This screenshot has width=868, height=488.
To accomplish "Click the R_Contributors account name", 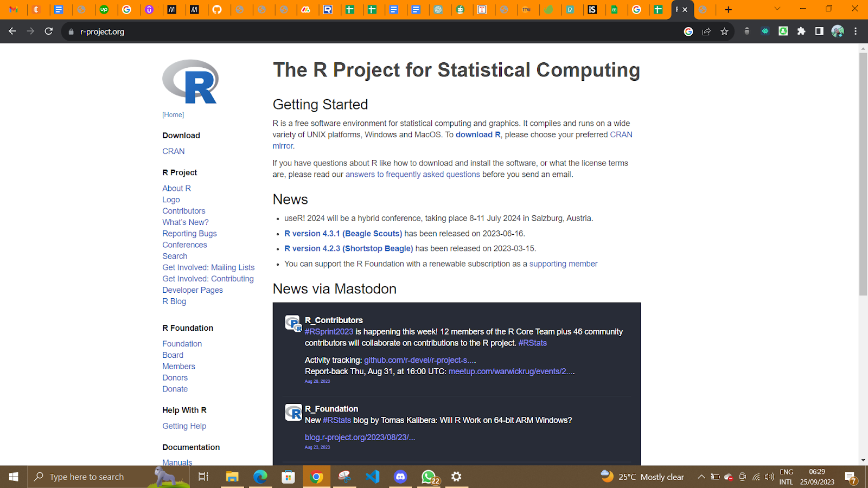I will [x=334, y=320].
